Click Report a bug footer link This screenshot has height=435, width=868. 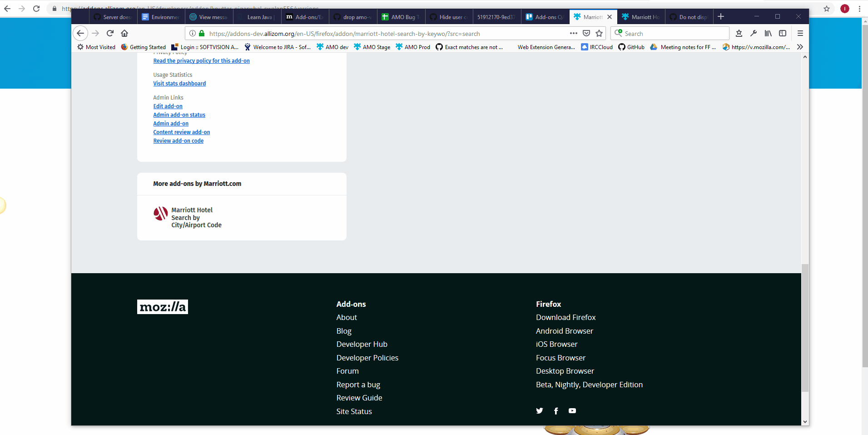point(358,385)
